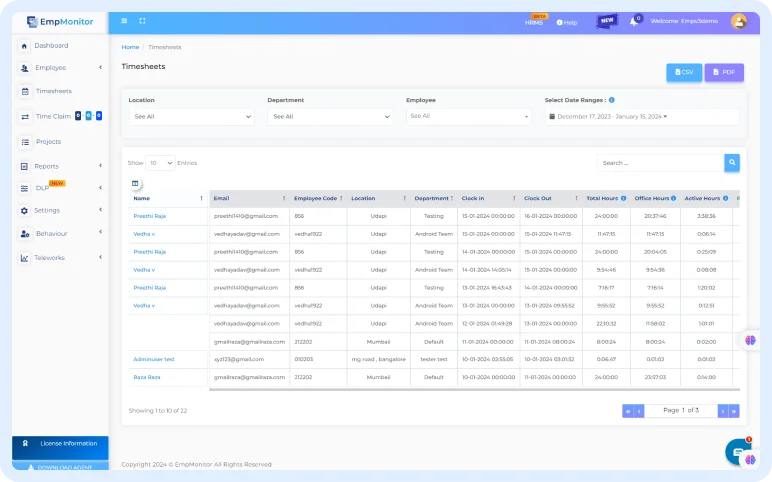The height and width of the screenshot is (482, 772).
Task: Click the hamburger menu icon in top bar
Action: tap(124, 21)
